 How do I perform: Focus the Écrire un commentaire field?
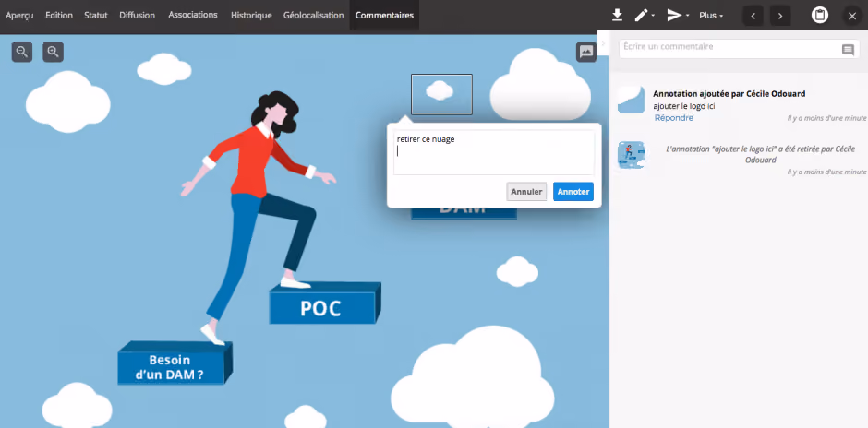pyautogui.click(x=739, y=49)
